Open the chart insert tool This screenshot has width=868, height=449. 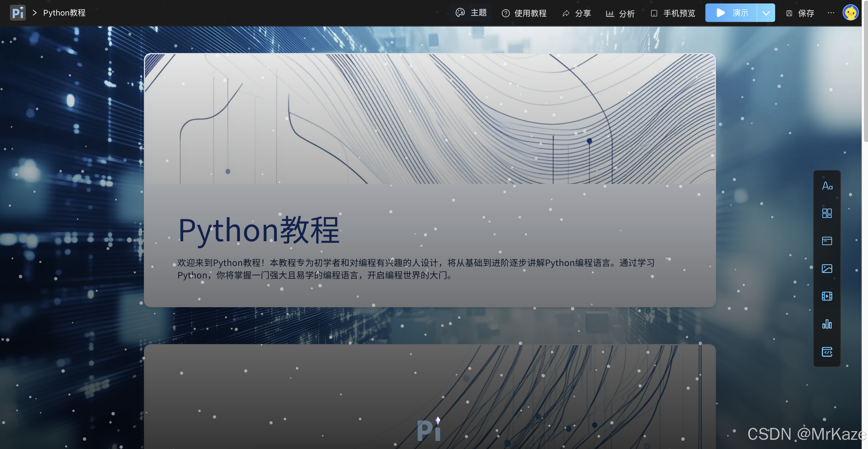tap(827, 324)
